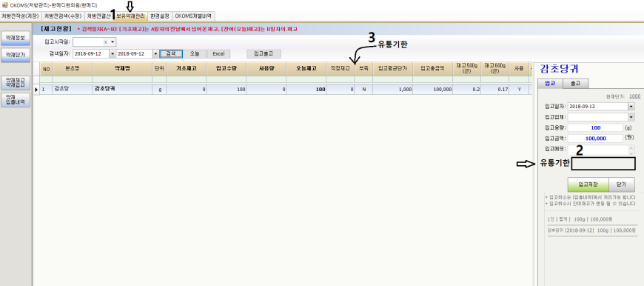Click the cell showing 0.17
The width and height of the screenshot is (644, 286).
(495, 89)
